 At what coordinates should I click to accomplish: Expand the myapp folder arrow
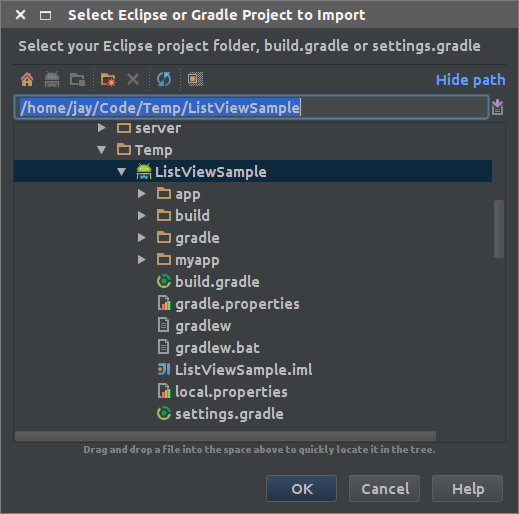(142, 260)
